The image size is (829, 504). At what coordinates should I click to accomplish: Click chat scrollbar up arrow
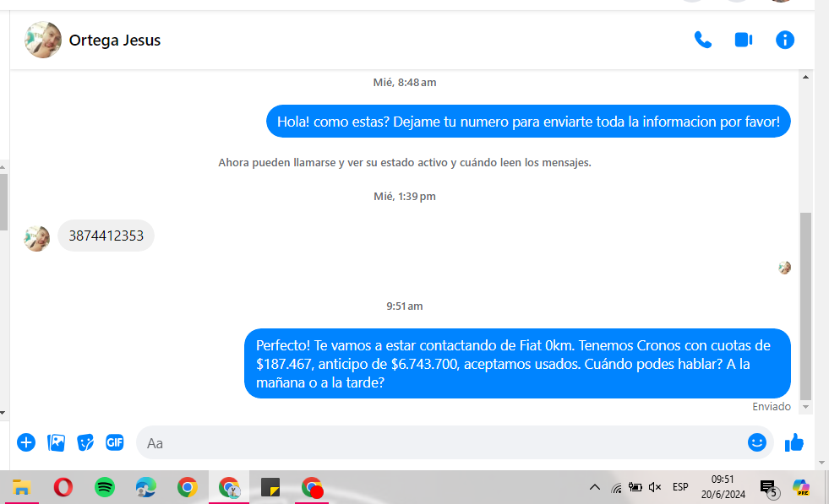click(x=805, y=77)
